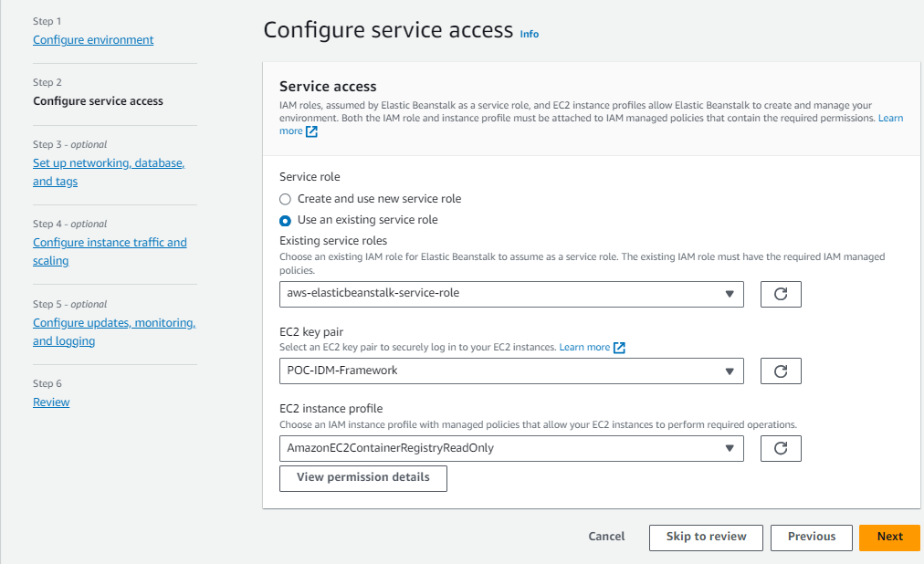
Task: Open Set up networking, database, and tags step
Action: point(109,172)
